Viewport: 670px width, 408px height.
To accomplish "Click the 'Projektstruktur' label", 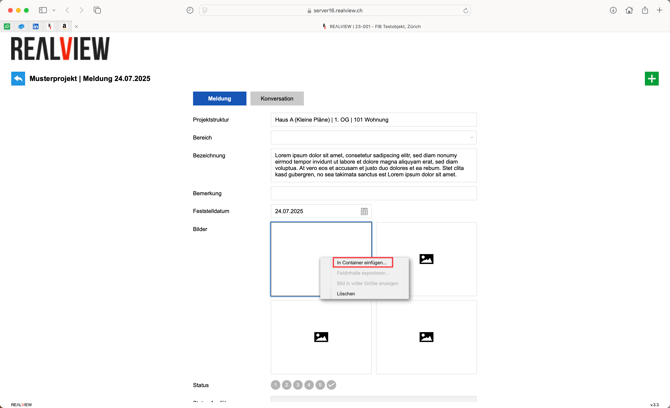I will pyautogui.click(x=211, y=120).
